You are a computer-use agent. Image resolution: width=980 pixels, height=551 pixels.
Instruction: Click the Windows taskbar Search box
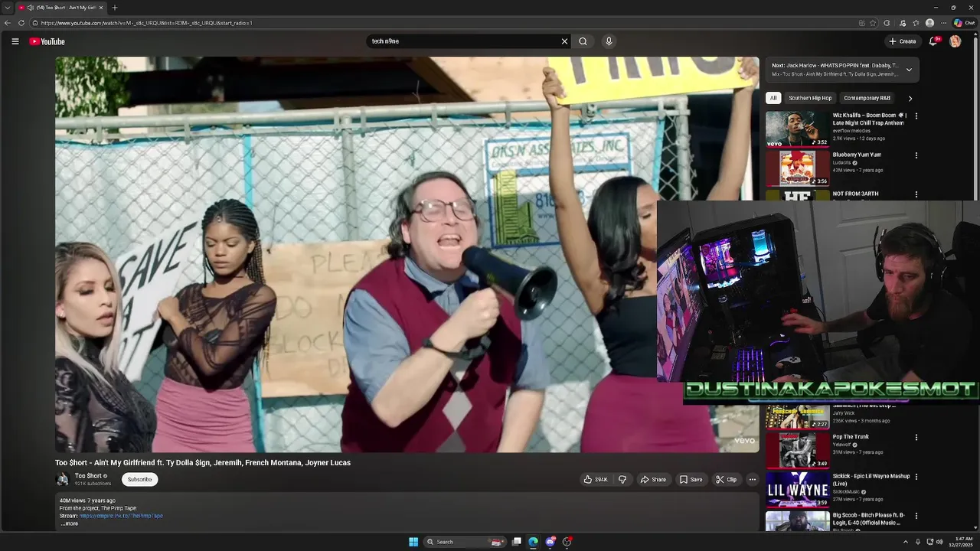[x=463, y=542]
